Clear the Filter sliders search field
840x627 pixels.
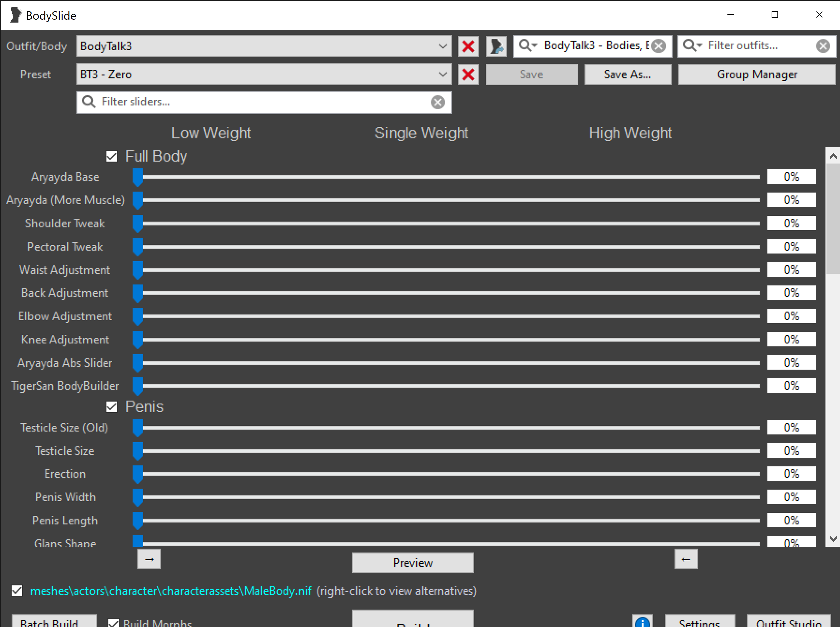pos(437,102)
